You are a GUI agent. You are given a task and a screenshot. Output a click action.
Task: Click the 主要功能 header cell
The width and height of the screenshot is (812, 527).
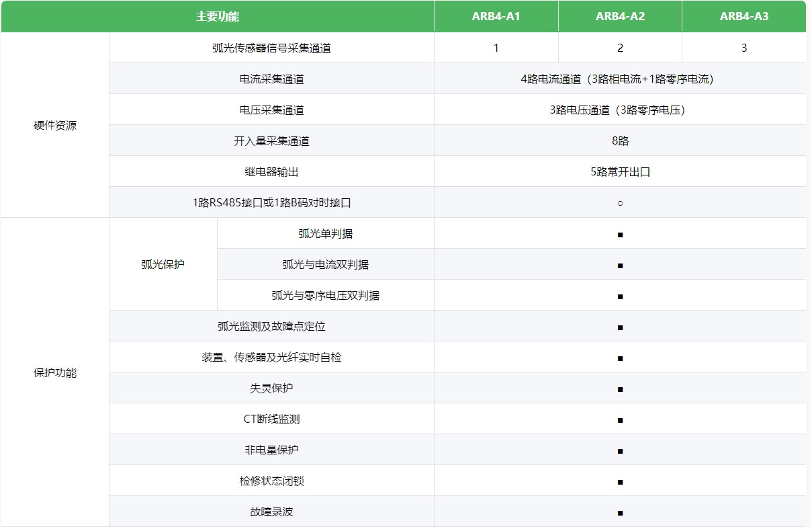point(218,16)
